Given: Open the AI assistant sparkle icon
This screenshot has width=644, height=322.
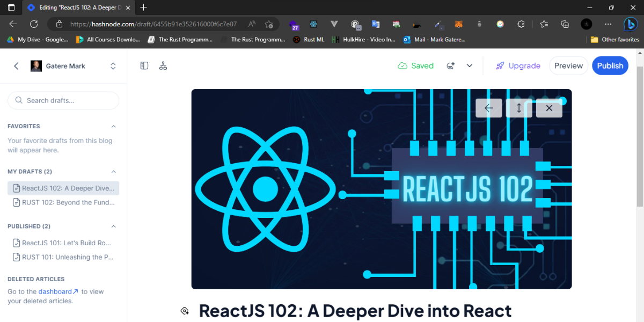Looking at the screenshot, I should point(451,65).
